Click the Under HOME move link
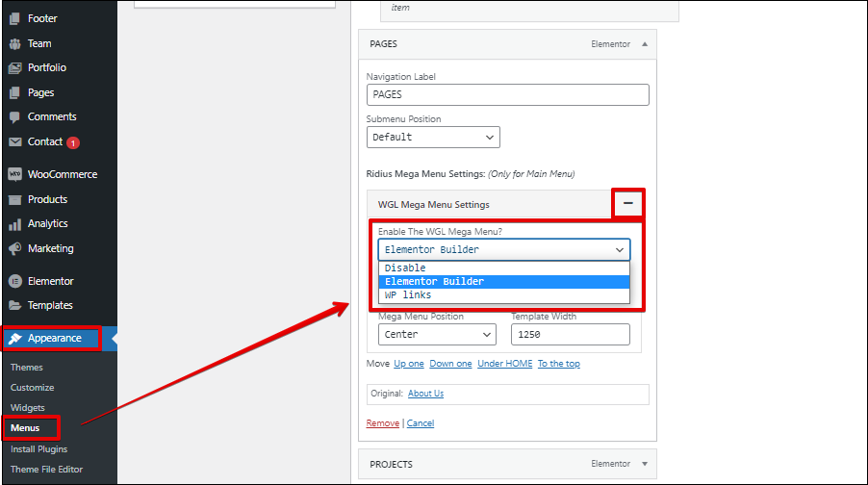 click(x=505, y=364)
